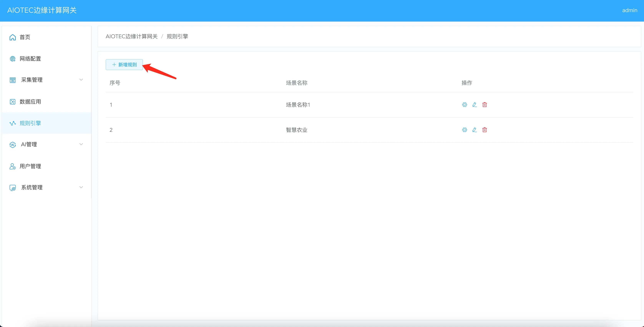Go to 网络配置 page
644x327 pixels.
(30, 59)
